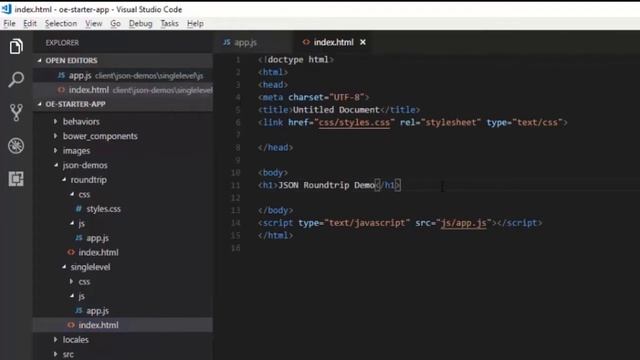Viewport: 640px width, 360px height.
Task: Close the index.html editor tab
Action: coord(363,42)
